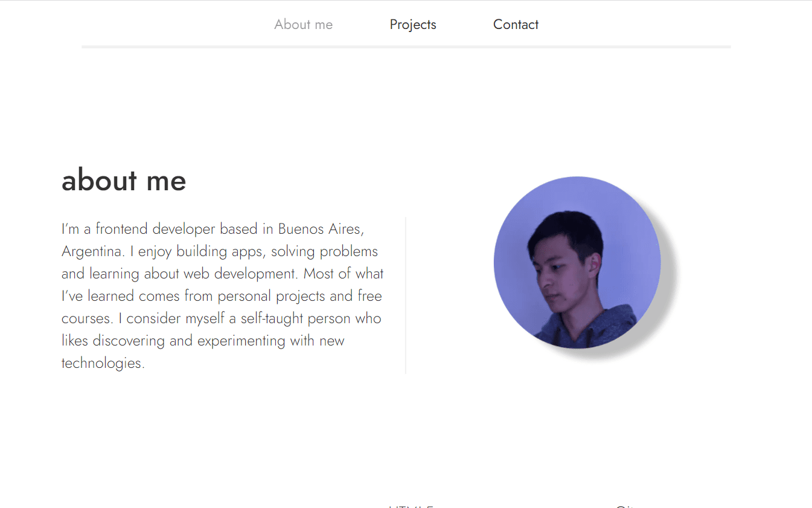The width and height of the screenshot is (812, 508).
Task: Click the bio paragraph describing the developer
Action: pos(222,295)
